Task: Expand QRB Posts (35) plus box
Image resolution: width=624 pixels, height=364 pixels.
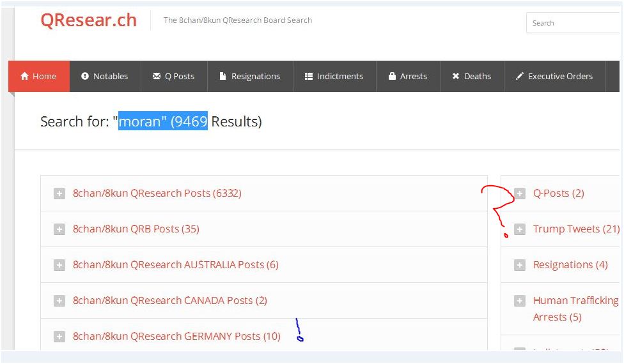Action: 59,229
